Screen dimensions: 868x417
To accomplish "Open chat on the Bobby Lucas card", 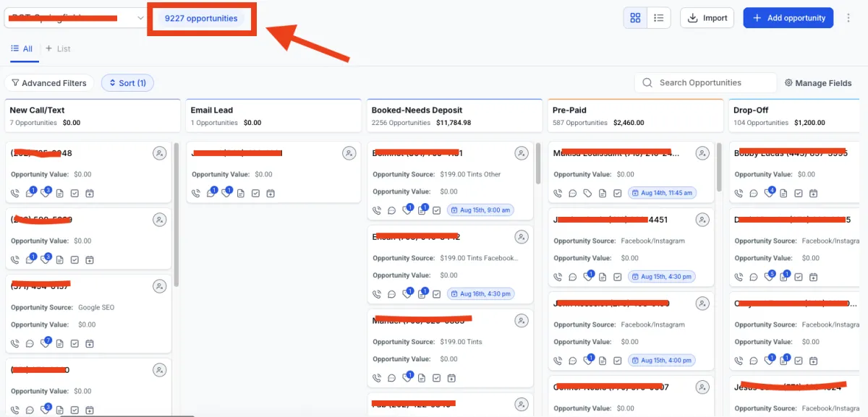I will tap(754, 193).
